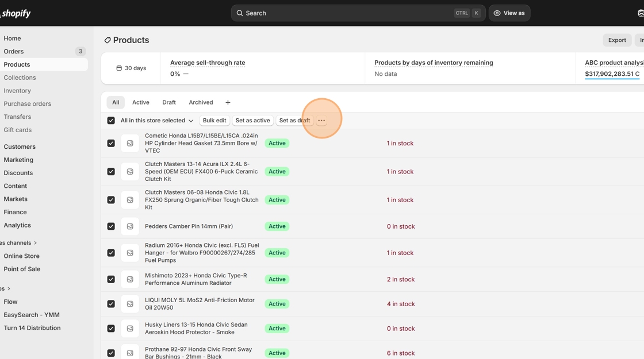Click image placeholder for LIQUI MOLY Motor Oil
The image size is (644, 359).
coord(130,304)
